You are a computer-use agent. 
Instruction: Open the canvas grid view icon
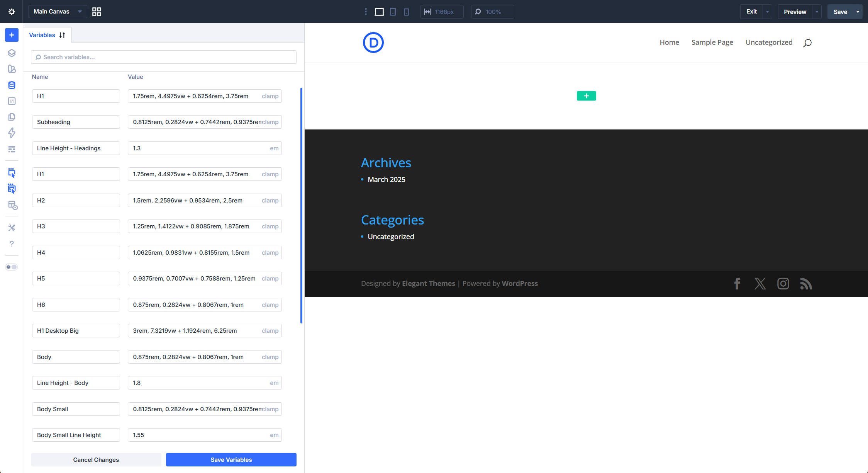(97, 12)
